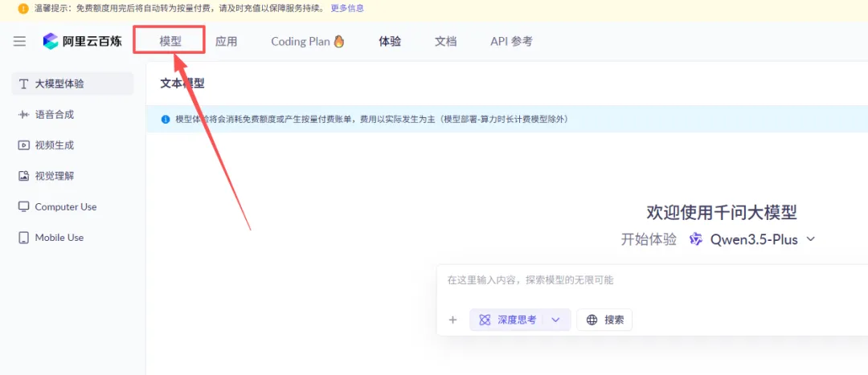Image resolution: width=868 pixels, height=375 pixels.
Task: Click the video icon beside 视频生成
Action: [23, 145]
